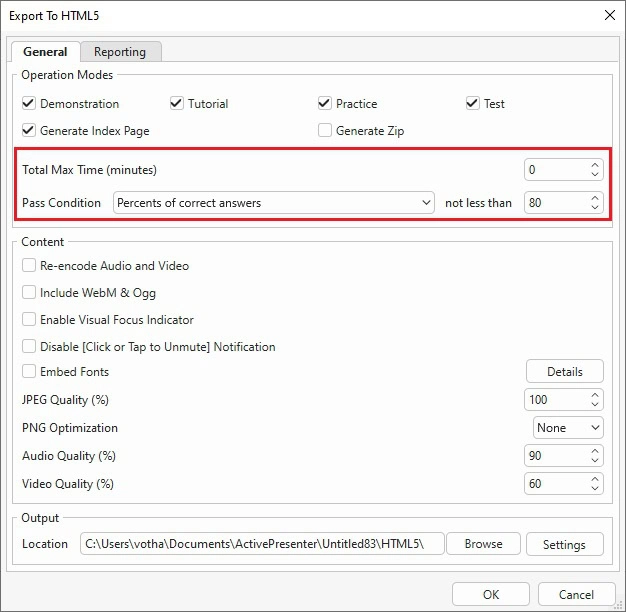This screenshot has width=626, height=612.
Task: Open the Pass Condition dropdown
Action: [274, 202]
